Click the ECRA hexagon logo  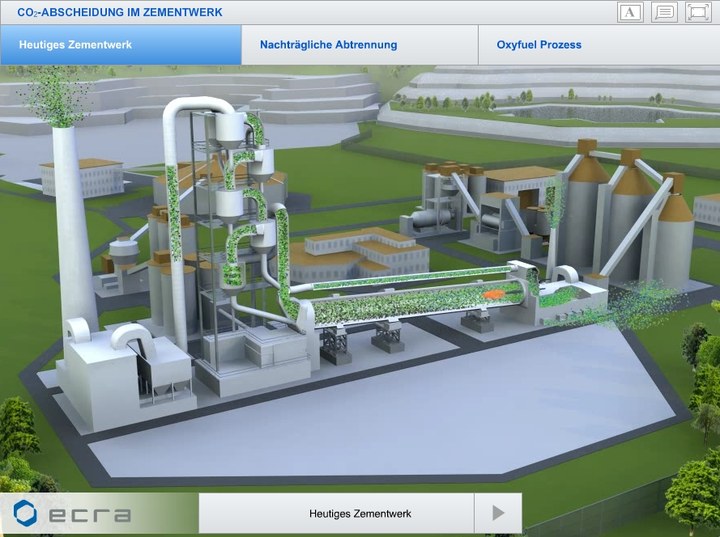(x=25, y=514)
